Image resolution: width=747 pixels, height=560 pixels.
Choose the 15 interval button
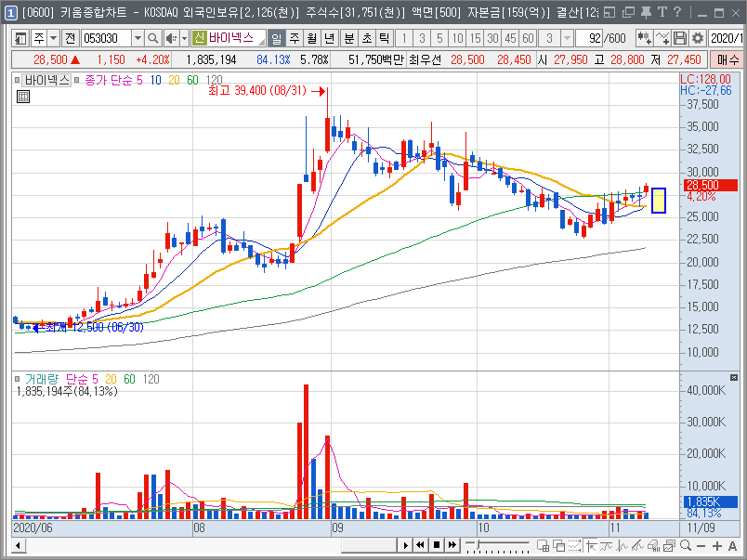pos(475,38)
